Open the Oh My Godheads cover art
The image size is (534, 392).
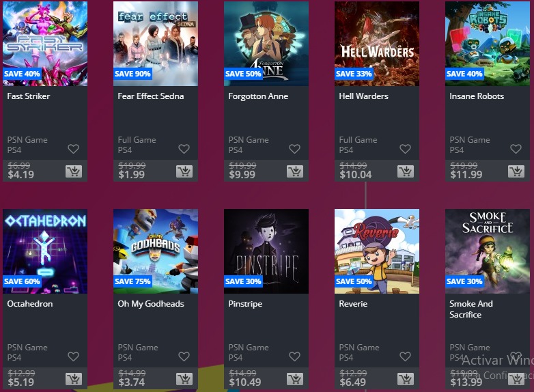[156, 251]
